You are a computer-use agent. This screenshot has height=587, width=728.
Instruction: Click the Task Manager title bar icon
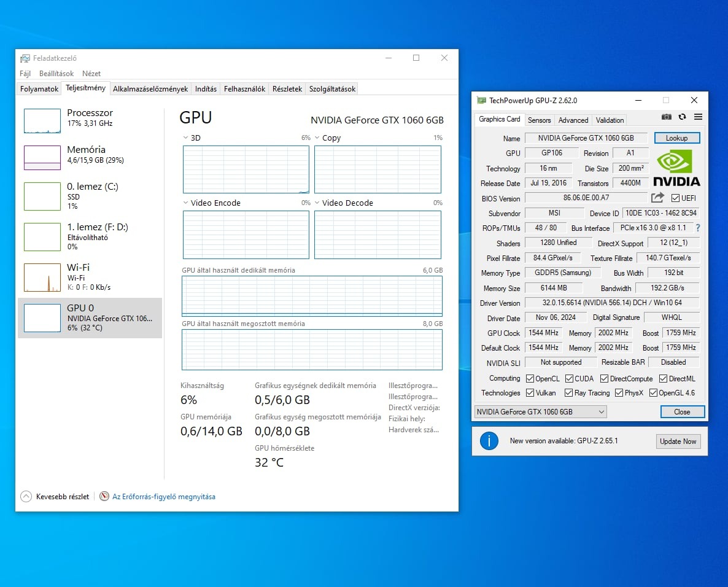pos(25,58)
